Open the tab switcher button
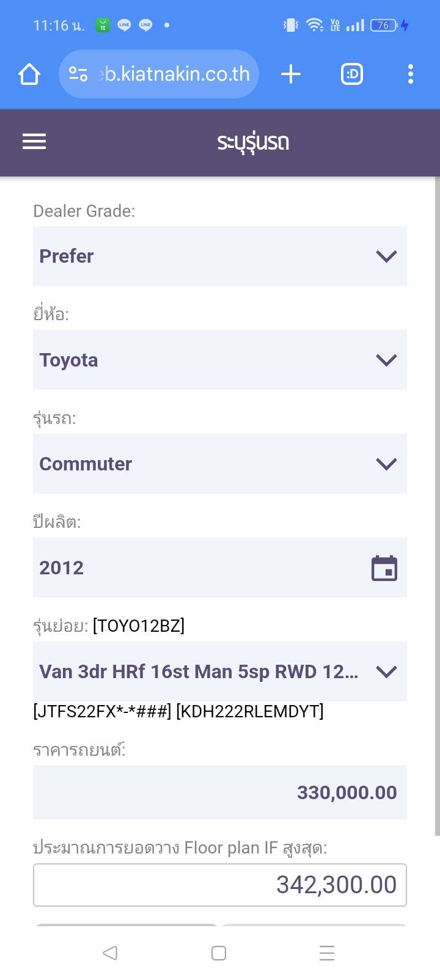The image size is (440, 980). pos(352,75)
